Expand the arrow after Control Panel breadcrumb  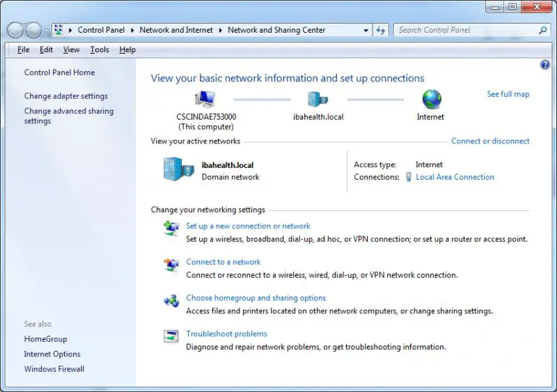[x=132, y=30]
